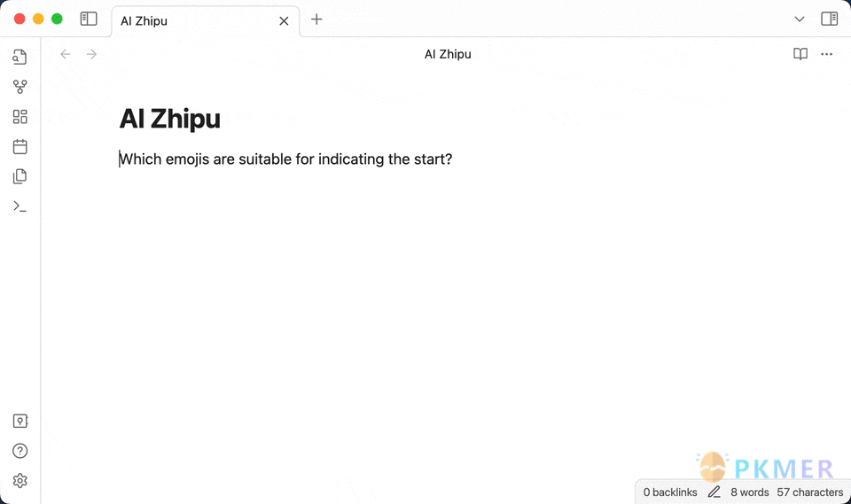
Task: Open the quick switcher from the ribbon
Action: pyautogui.click(x=20, y=58)
